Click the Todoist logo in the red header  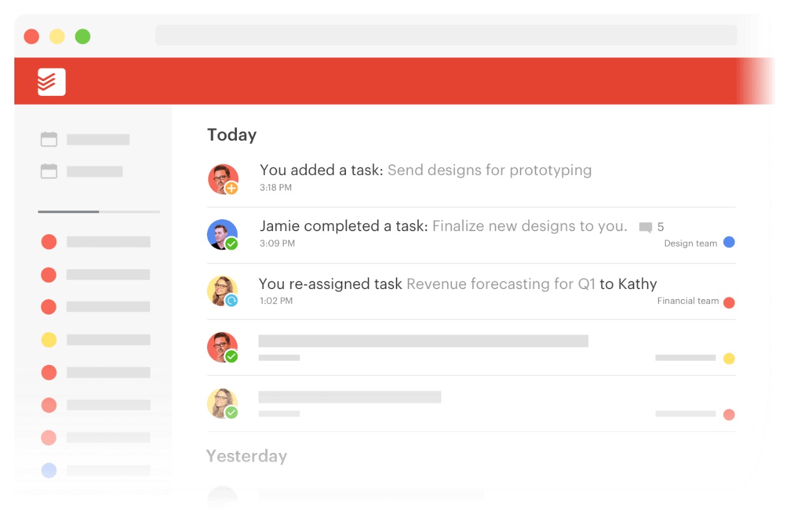point(51,82)
